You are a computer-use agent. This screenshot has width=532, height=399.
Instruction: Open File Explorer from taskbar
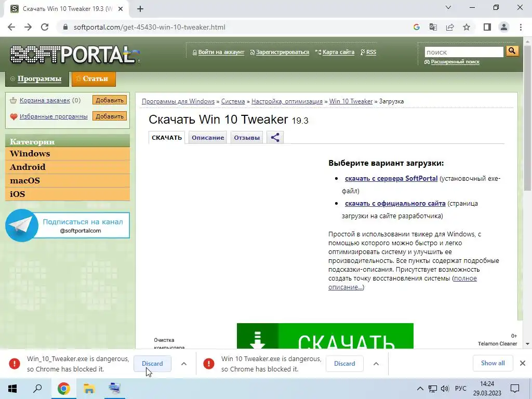pyautogui.click(x=89, y=389)
